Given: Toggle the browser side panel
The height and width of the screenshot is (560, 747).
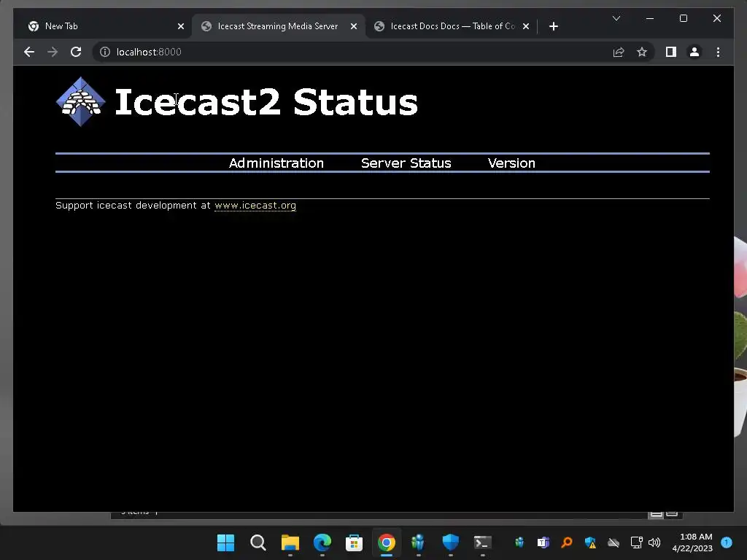Looking at the screenshot, I should click(x=671, y=52).
